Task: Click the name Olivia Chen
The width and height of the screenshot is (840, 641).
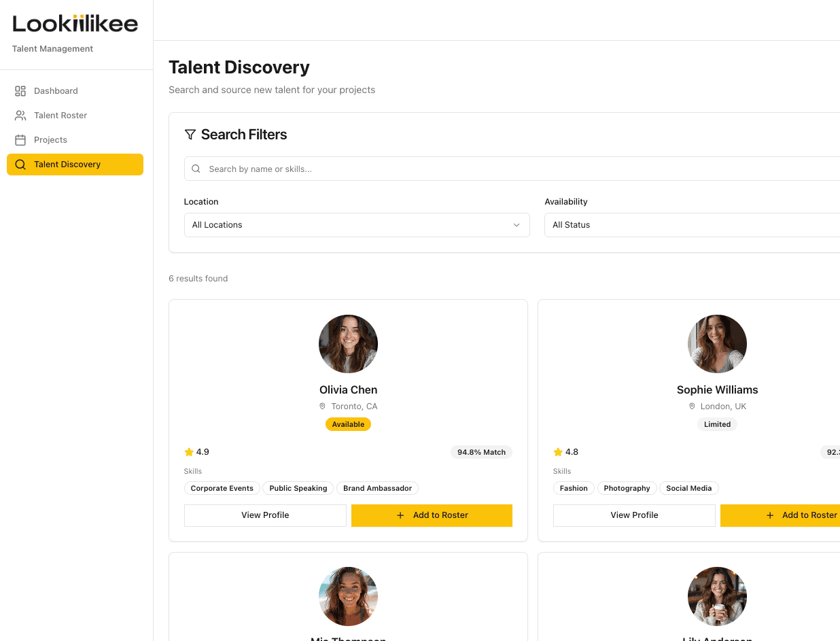Action: [x=348, y=389]
